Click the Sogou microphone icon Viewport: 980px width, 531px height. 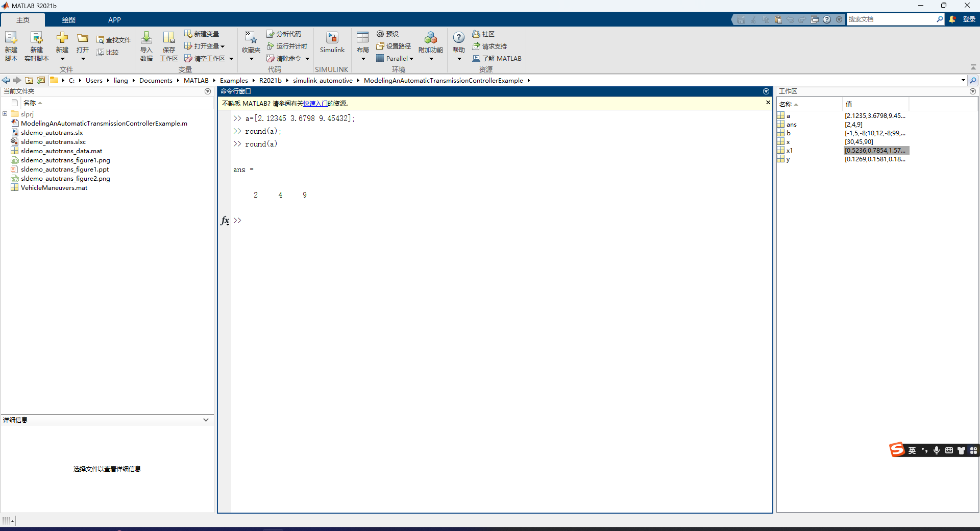937,450
